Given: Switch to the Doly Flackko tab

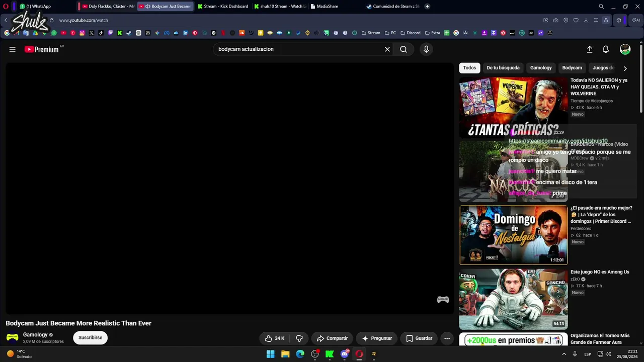Looking at the screenshot, I should tap(108, 7).
